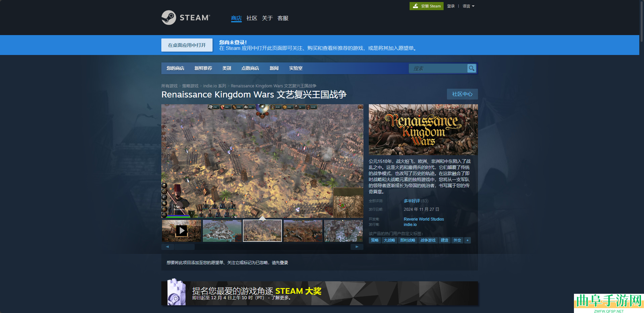Open the 实验室 labs tab
The width and height of the screenshot is (644, 313).
coord(296,68)
